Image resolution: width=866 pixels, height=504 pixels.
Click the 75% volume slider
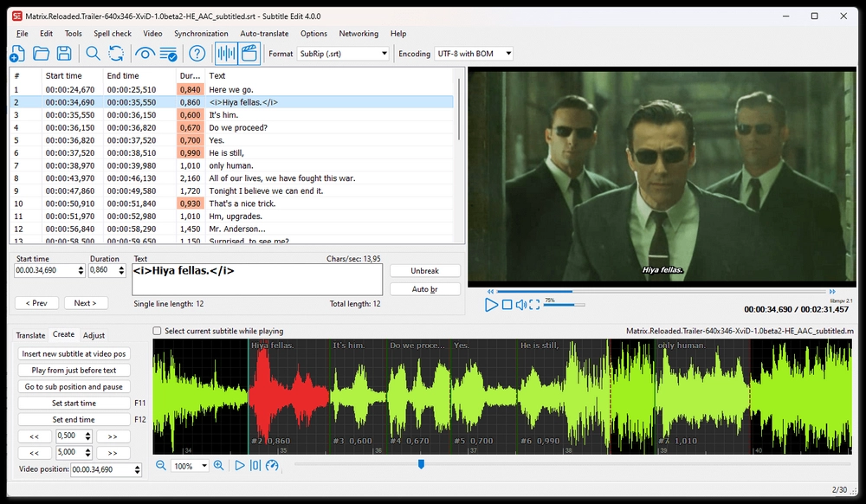[565, 305]
